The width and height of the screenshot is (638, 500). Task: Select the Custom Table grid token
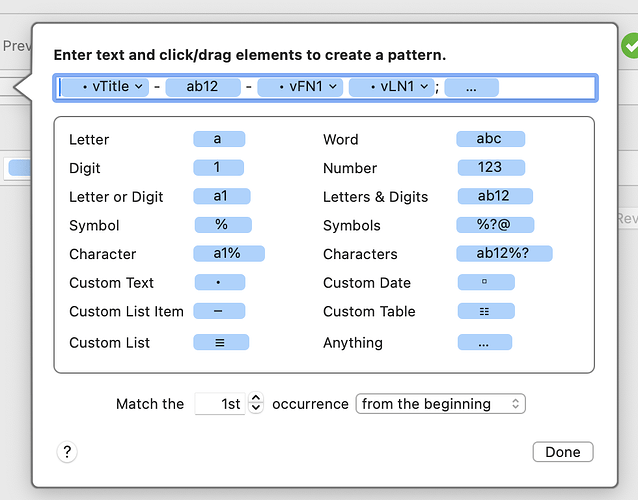coord(485,311)
